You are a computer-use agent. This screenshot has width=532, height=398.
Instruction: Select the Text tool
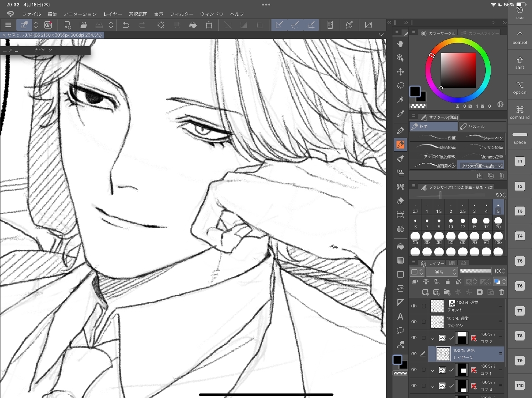point(400,316)
